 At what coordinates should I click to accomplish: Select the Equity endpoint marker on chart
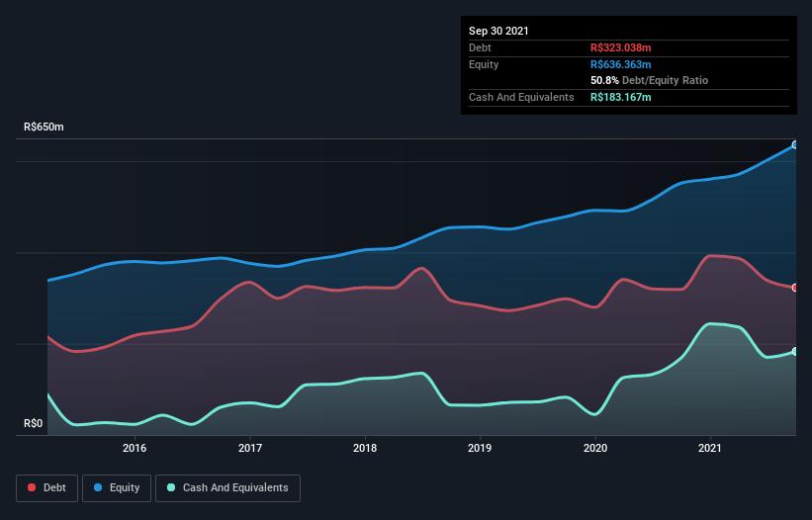tap(795, 145)
